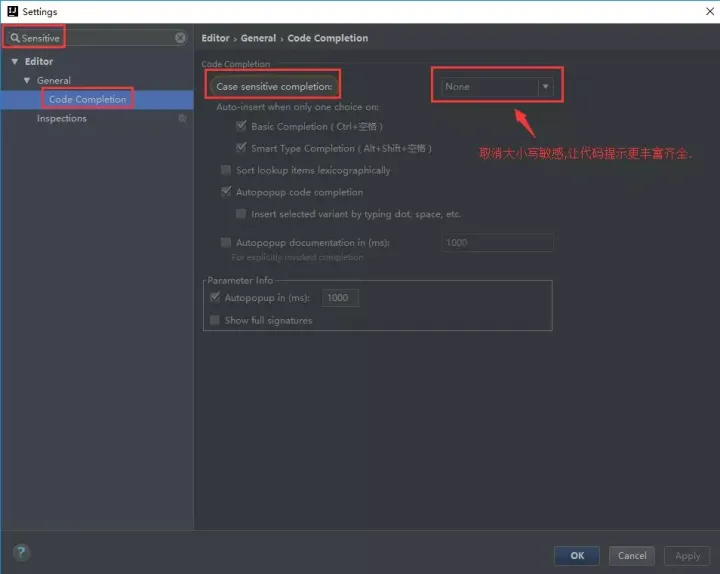
Task: Collapse the General tree node arrow
Action: tap(27, 80)
